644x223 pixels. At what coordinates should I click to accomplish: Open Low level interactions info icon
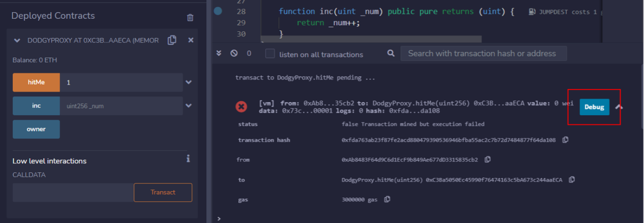(x=188, y=159)
